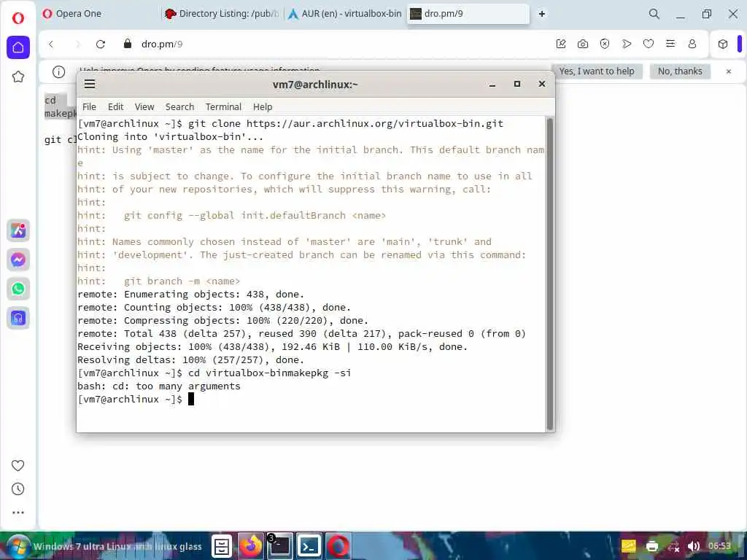The image size is (747, 560).
Task: Open the Flow send icon
Action: (627, 44)
